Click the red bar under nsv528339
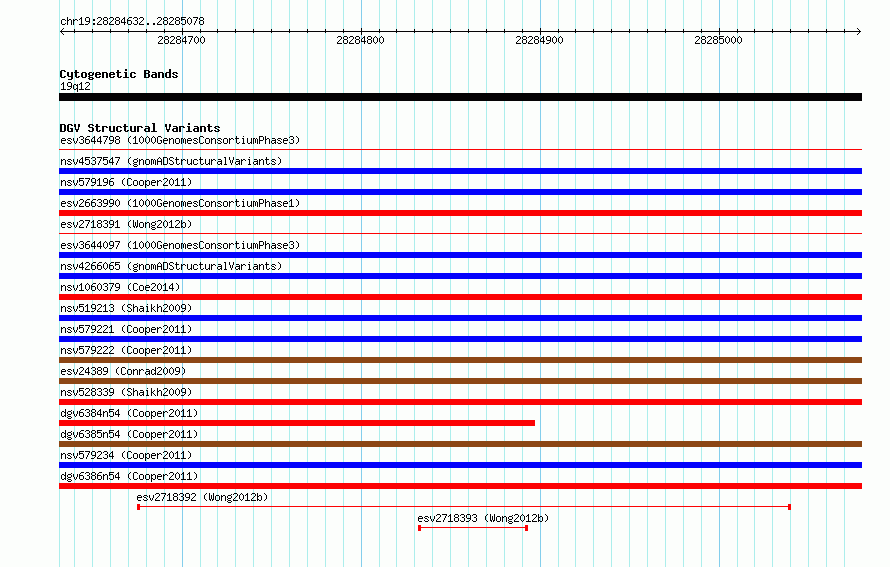The height and width of the screenshot is (567, 890). click(460, 402)
